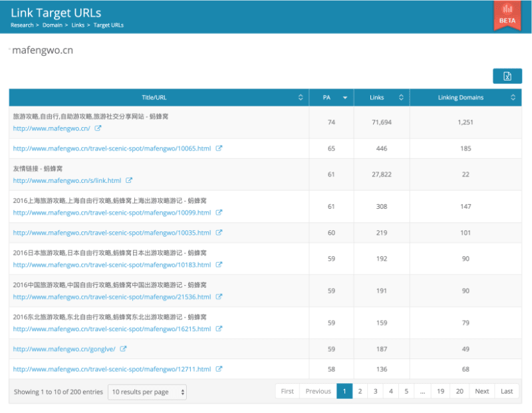Image resolution: width=532 pixels, height=413 pixels.
Task: Go to the Next results page
Action: coord(481,391)
